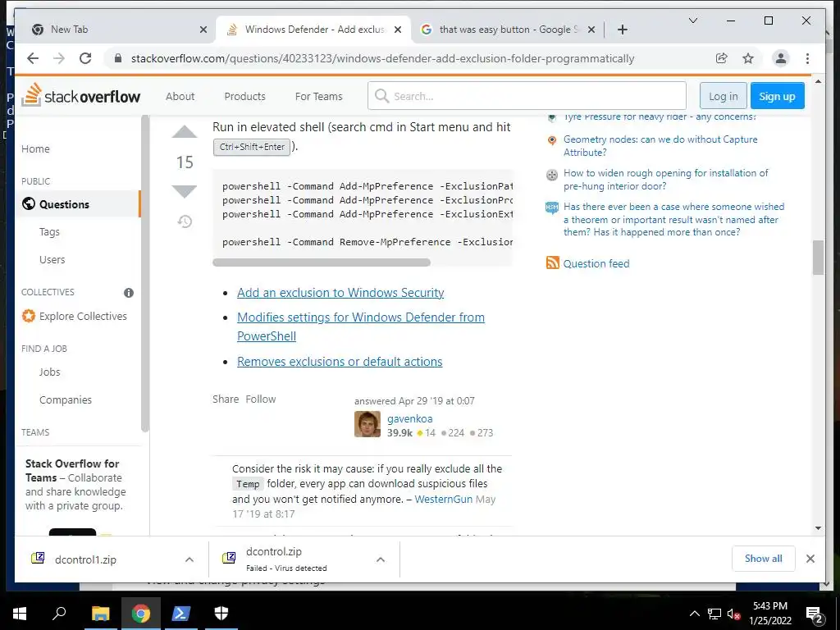Open Users in the sidebar
Viewport: 840px width, 630px height.
coord(52,260)
